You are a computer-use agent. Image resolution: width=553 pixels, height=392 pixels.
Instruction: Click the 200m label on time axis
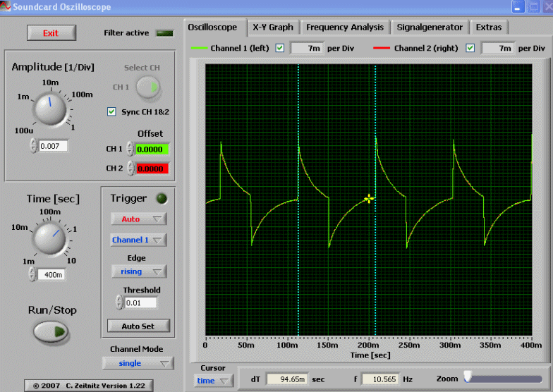coord(368,345)
